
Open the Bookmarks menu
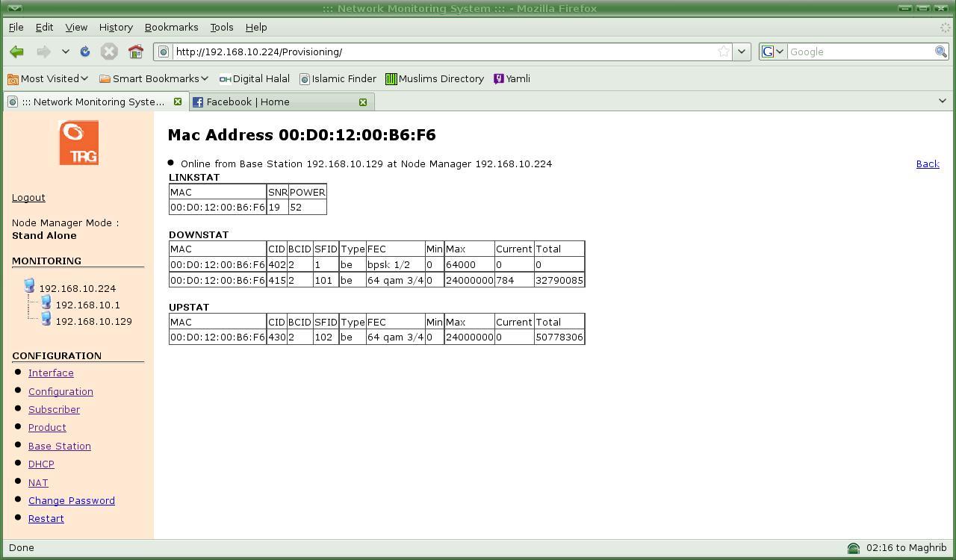click(x=171, y=27)
